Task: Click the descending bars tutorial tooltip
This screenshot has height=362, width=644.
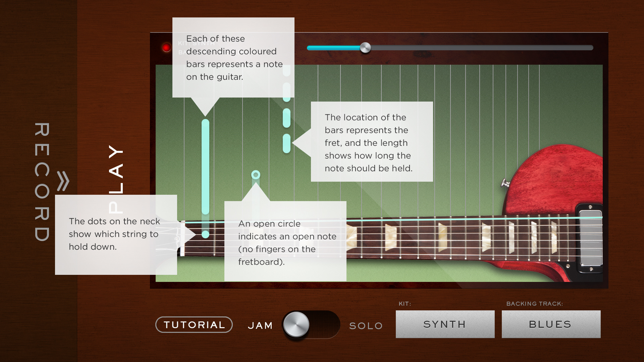Action: click(x=233, y=57)
